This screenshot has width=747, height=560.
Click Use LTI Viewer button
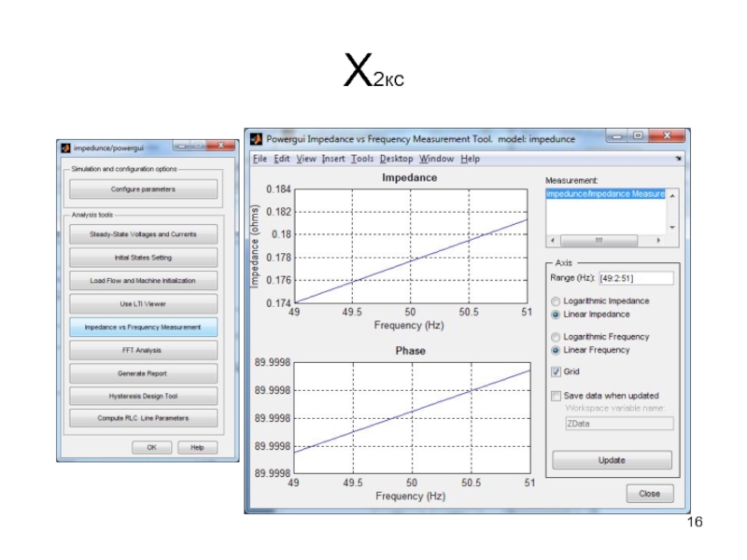tap(144, 304)
